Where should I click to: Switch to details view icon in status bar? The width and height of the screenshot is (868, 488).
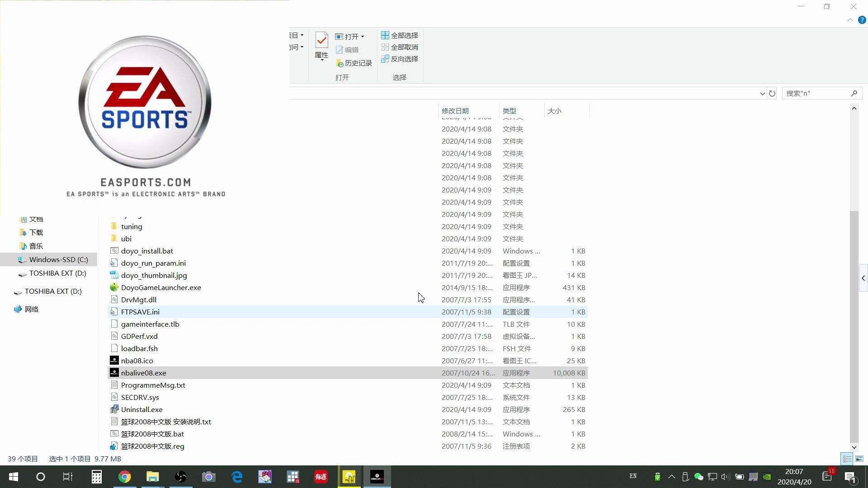(x=847, y=459)
